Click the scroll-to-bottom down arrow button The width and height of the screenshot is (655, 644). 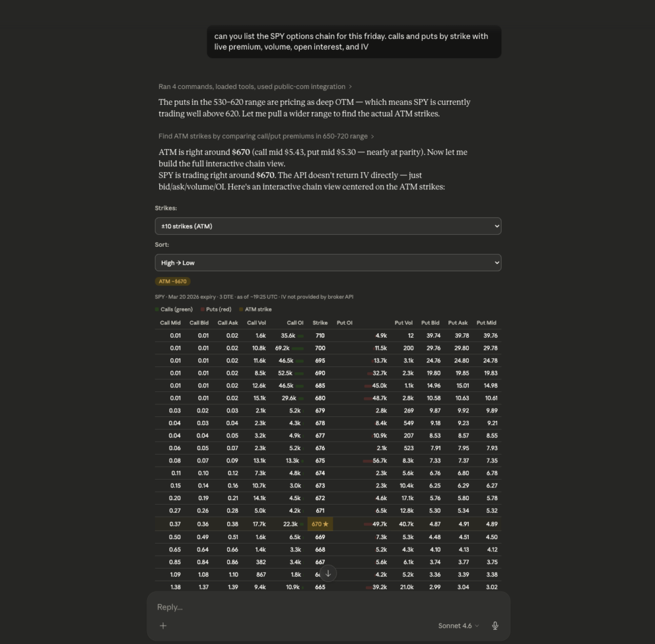point(327,573)
